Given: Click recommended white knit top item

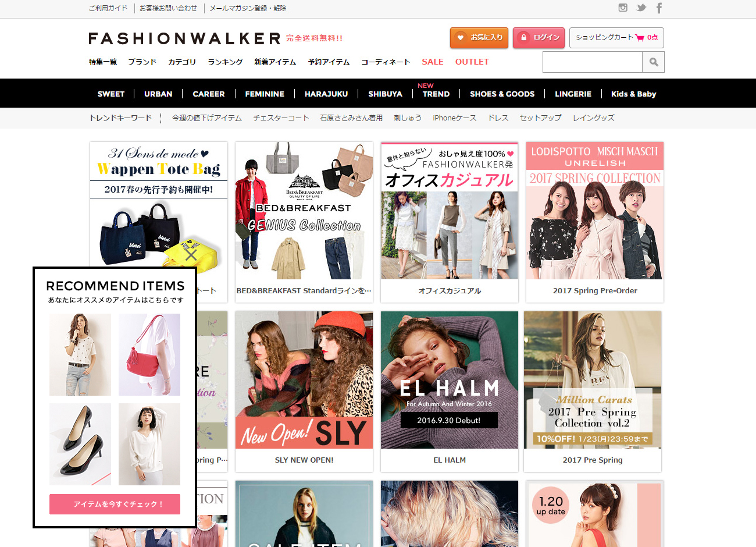Looking at the screenshot, I should click(x=149, y=445).
